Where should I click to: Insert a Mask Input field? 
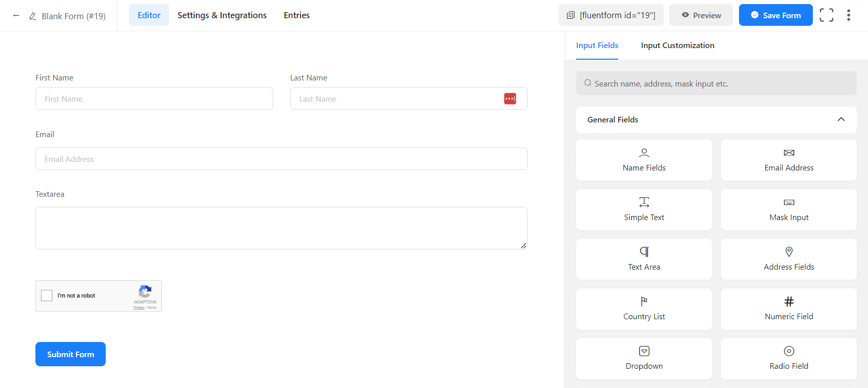[788, 209]
